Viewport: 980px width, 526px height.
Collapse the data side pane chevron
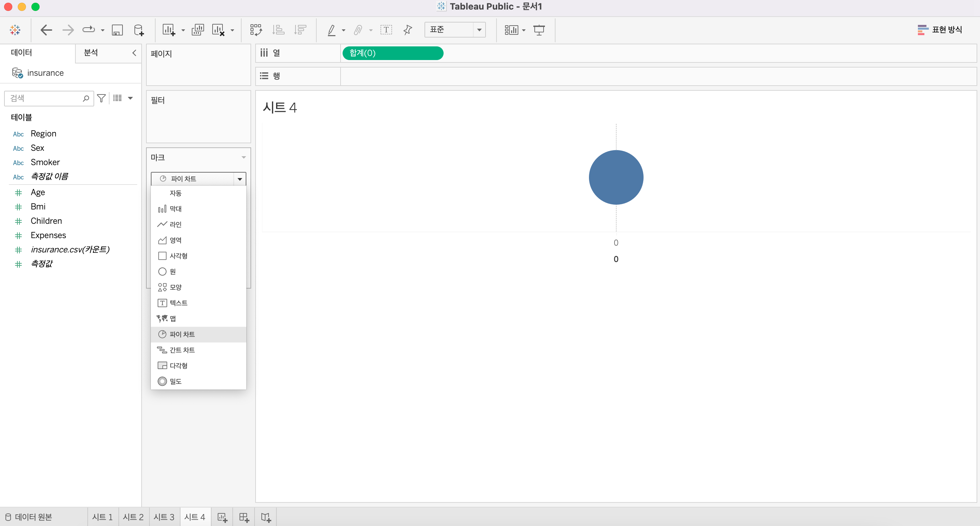[x=134, y=53]
